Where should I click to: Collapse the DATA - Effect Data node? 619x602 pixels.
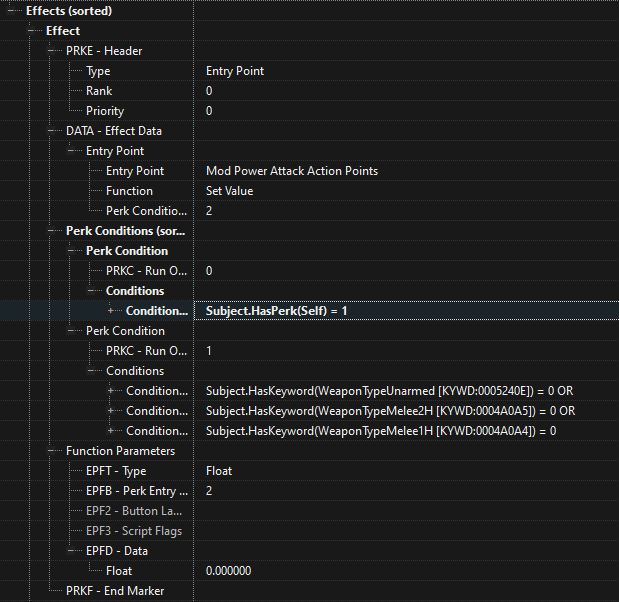pyautogui.click(x=51, y=131)
